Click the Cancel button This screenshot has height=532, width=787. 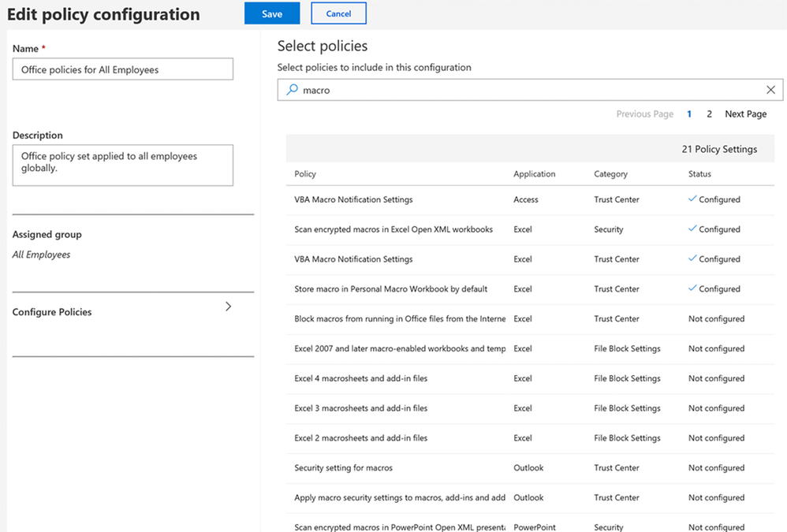338,13
